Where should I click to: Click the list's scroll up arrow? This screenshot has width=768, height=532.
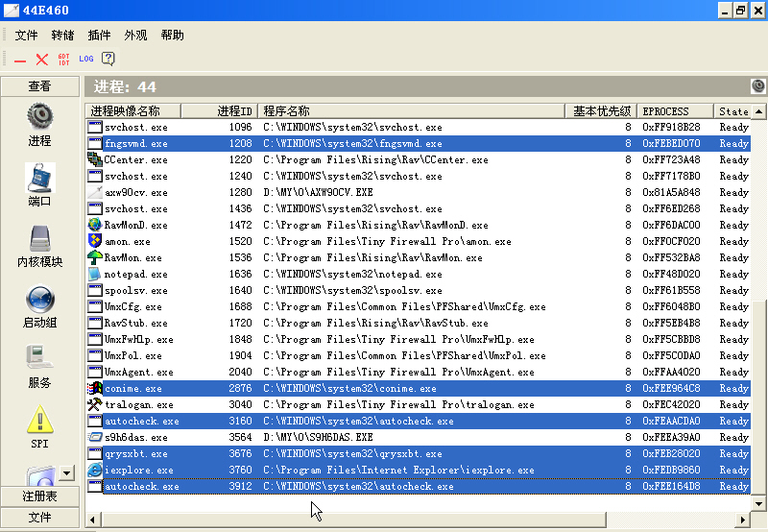758,111
